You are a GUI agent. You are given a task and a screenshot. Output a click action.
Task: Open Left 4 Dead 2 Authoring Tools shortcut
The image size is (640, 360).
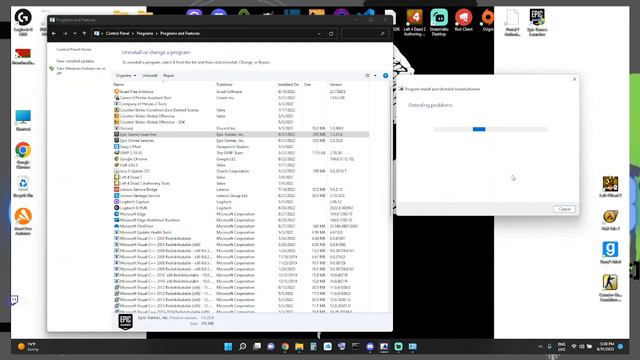tap(414, 22)
